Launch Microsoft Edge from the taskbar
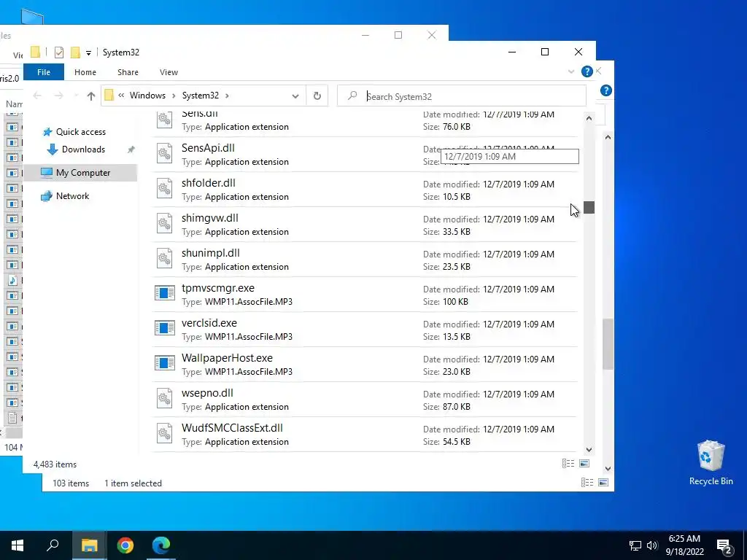This screenshot has height=560, width=747. pyautogui.click(x=161, y=545)
